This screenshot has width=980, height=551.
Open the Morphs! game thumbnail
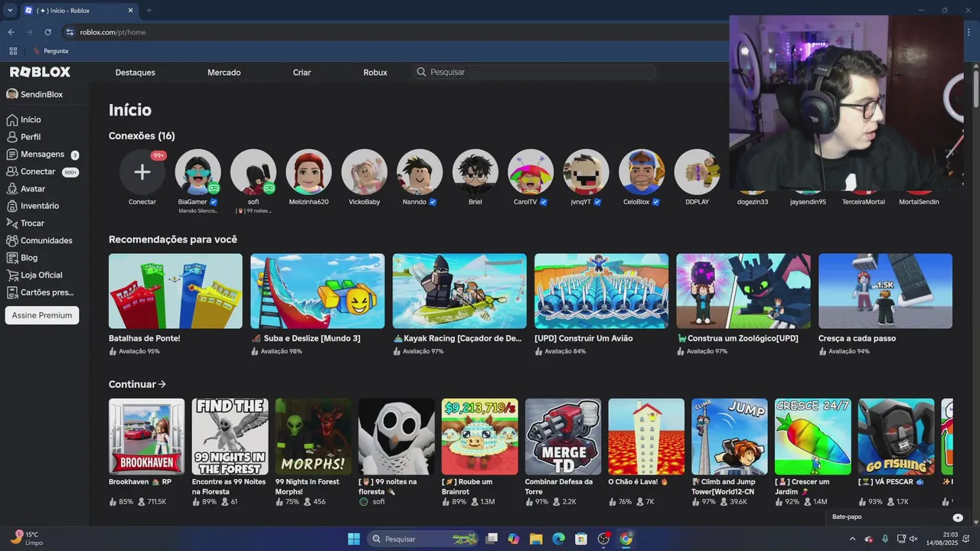click(x=313, y=436)
